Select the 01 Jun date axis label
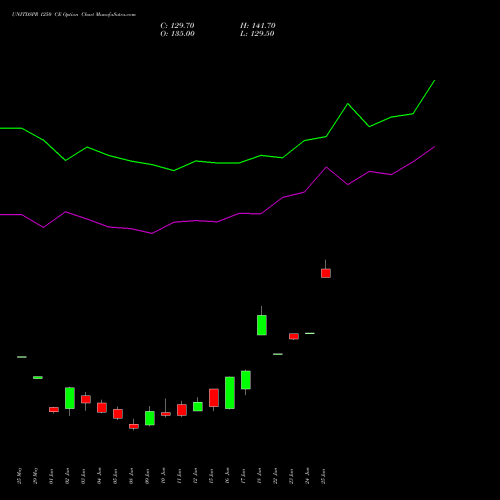Image resolution: width=500 pixels, height=500 pixels. (51, 476)
